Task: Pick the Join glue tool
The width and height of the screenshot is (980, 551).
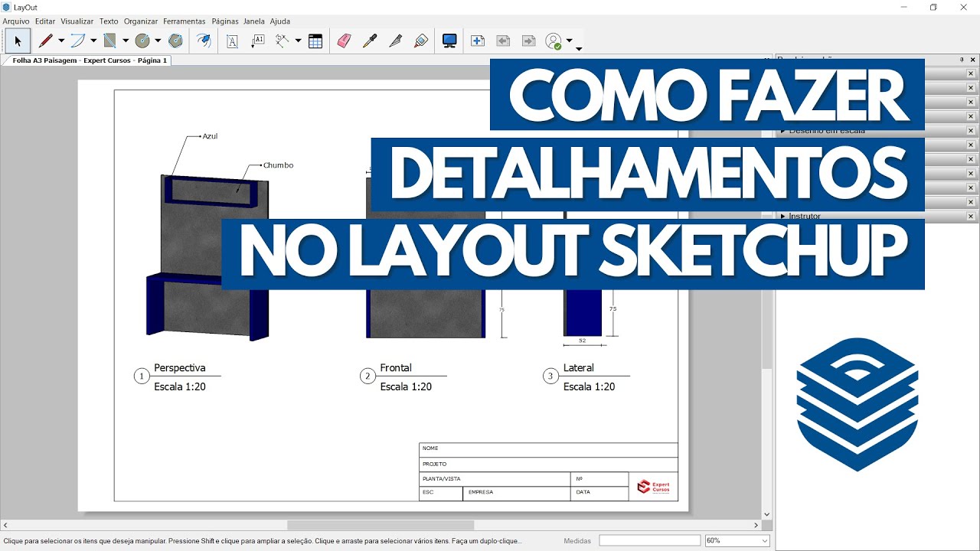Action: pyautogui.click(x=420, y=41)
